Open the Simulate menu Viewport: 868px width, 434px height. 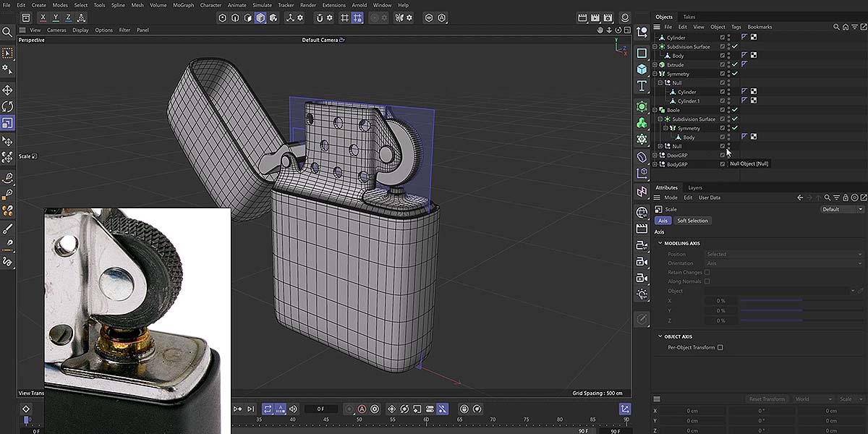click(262, 5)
